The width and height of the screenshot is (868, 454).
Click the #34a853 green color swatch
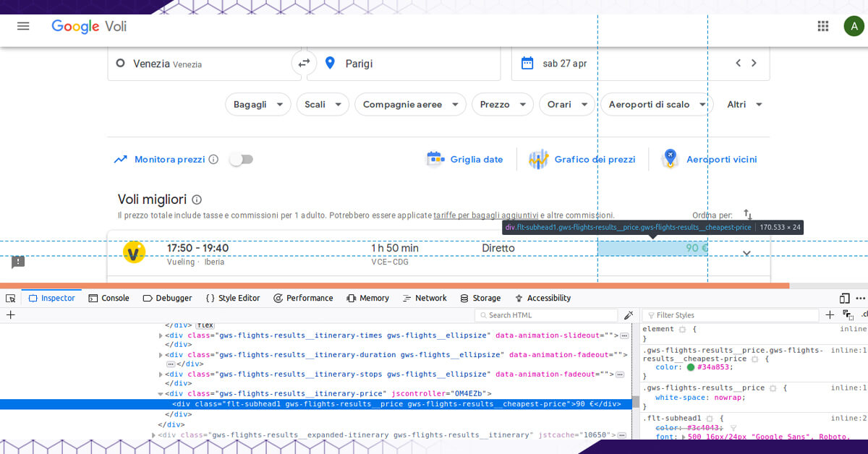(691, 367)
